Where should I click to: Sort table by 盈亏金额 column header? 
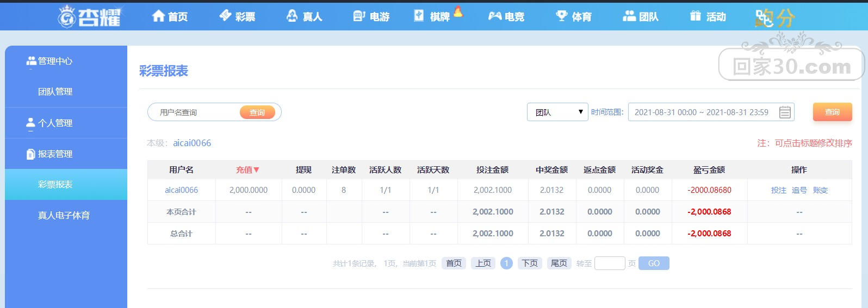tap(709, 170)
